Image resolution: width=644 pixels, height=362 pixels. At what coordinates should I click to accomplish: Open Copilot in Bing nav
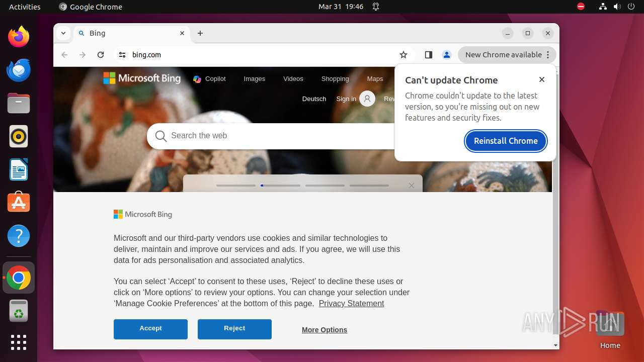pyautogui.click(x=209, y=79)
